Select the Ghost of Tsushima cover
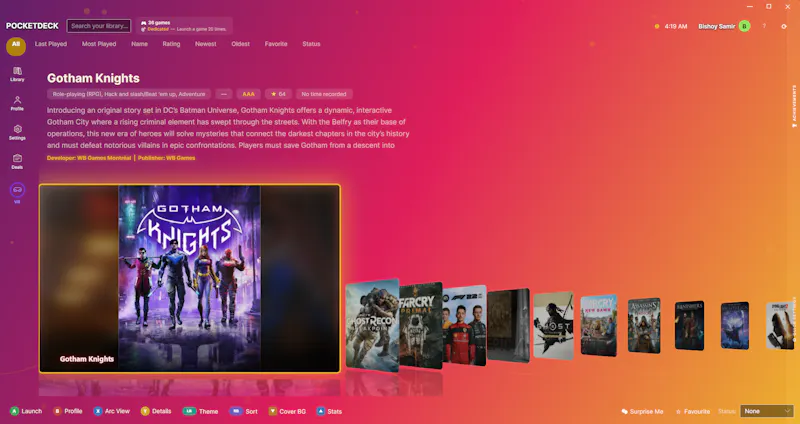Viewport: 800px width, 424px height. (554, 325)
